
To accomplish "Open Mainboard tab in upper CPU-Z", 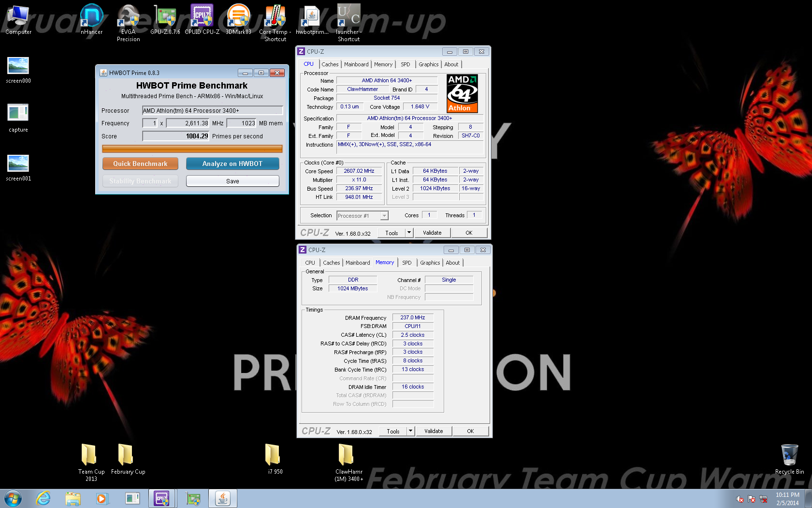I will (356, 64).
